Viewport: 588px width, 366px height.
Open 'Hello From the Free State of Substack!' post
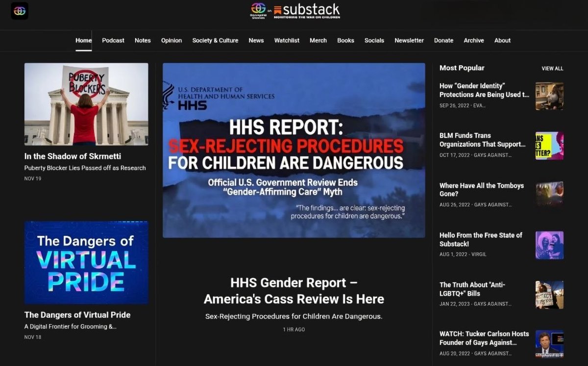pyautogui.click(x=481, y=239)
